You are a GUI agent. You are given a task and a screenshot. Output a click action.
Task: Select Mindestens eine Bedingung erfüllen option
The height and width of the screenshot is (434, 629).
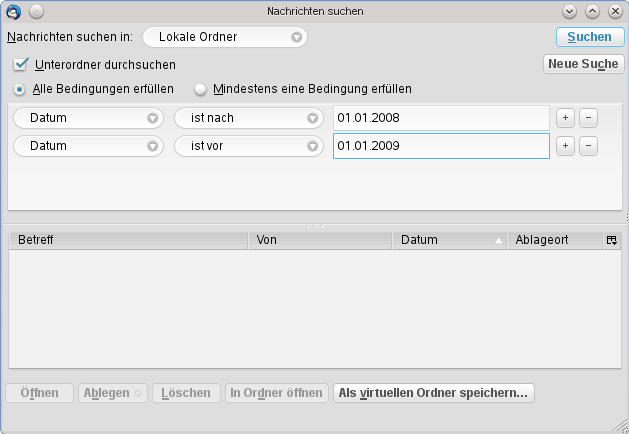click(201, 89)
